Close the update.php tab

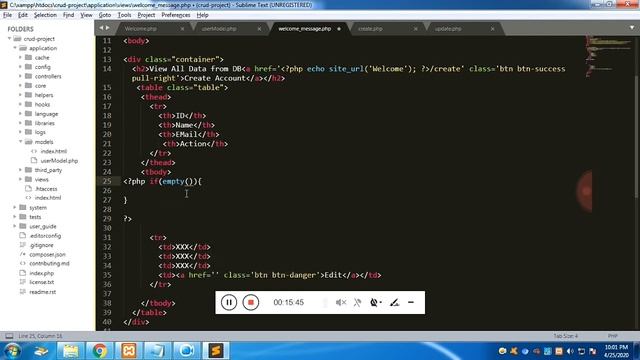(493, 29)
